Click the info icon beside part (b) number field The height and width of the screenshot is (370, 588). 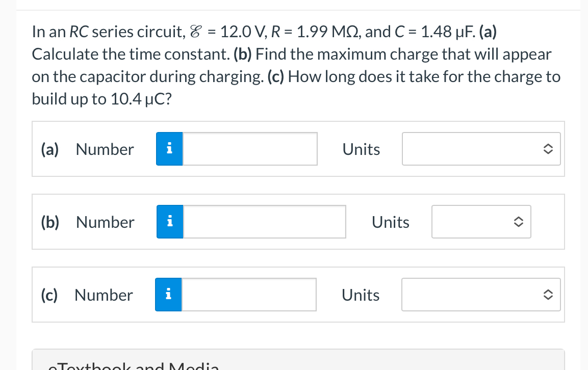(x=169, y=221)
